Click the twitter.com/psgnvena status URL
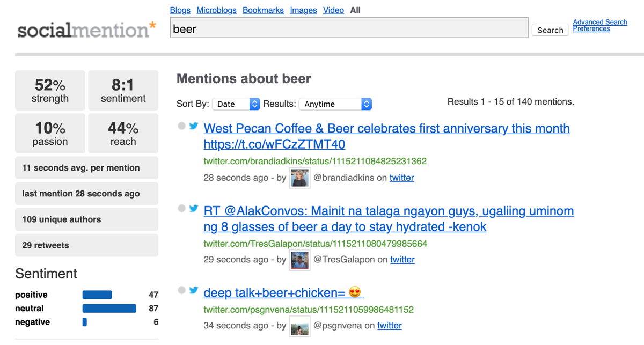Viewport: 644px width, 345px height. [x=309, y=310]
